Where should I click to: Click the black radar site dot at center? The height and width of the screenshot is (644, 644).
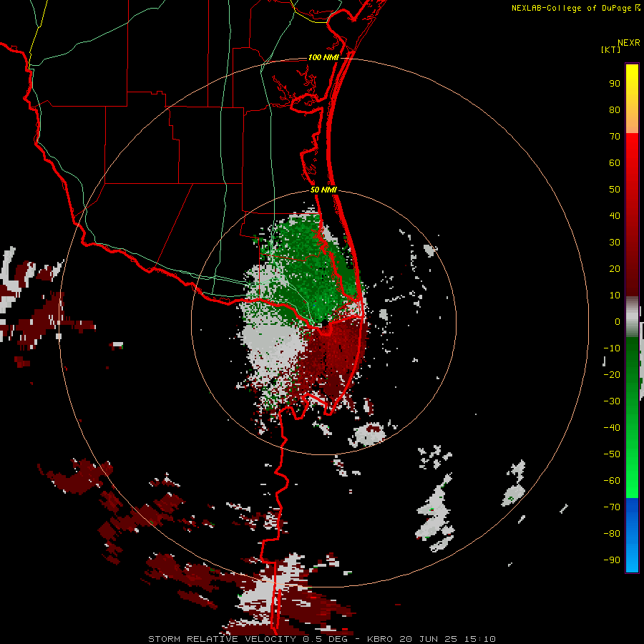(x=324, y=323)
